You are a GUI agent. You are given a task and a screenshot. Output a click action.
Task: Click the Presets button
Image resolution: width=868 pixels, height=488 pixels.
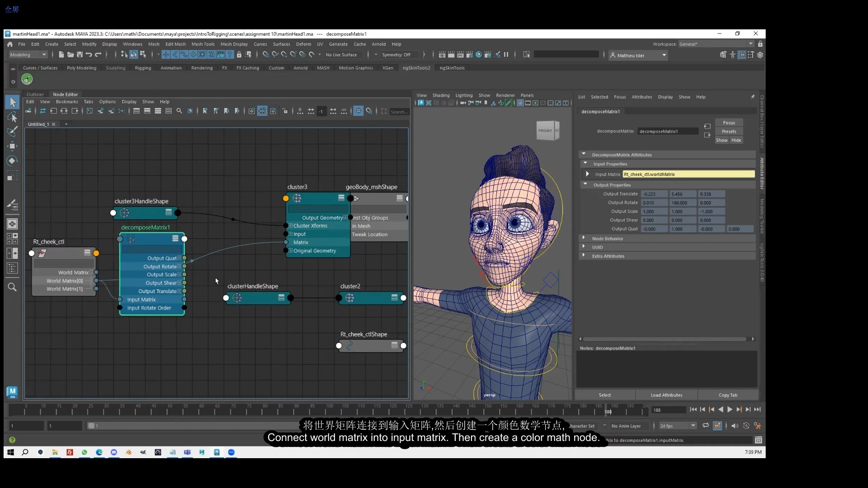729,131
